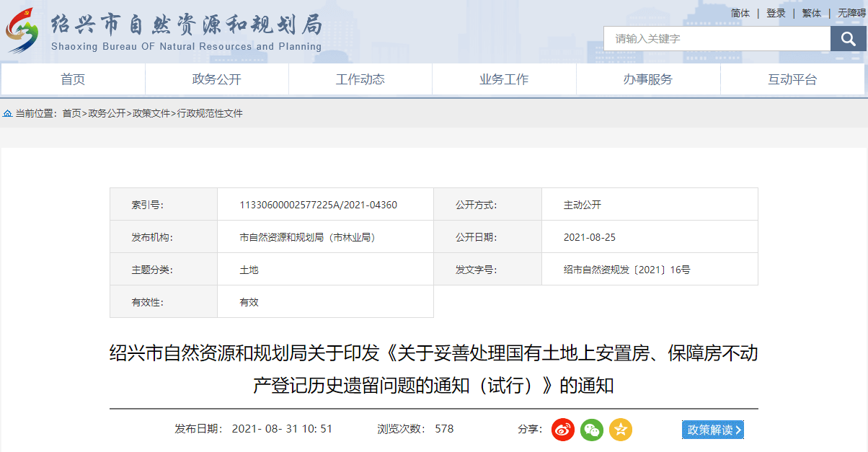Screen dimensions: 868x452
Task: Open the 政务公开 menu
Action: coord(216,80)
